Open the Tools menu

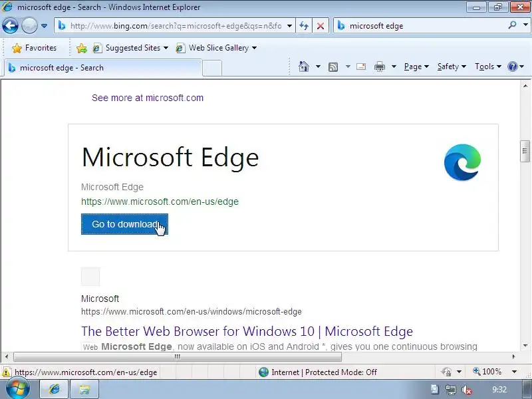[488, 66]
